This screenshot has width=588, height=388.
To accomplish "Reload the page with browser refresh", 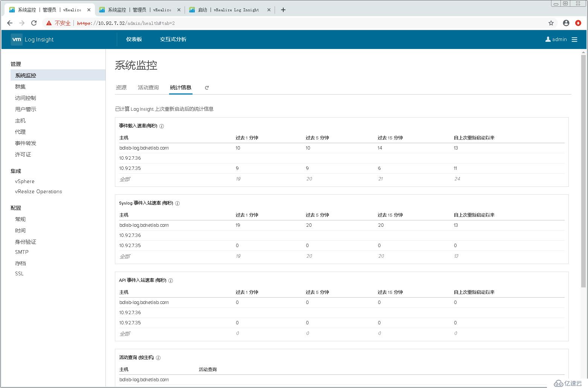I will click(x=34, y=23).
